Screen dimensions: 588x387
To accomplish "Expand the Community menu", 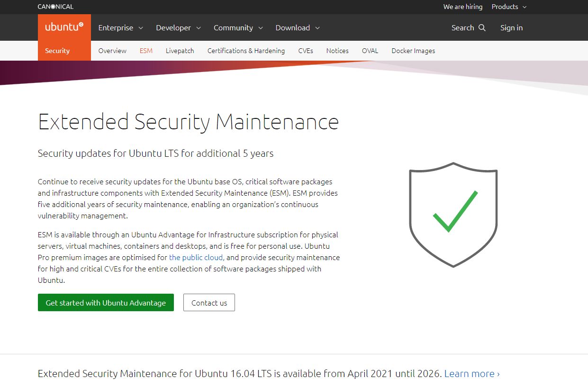I will coord(238,27).
